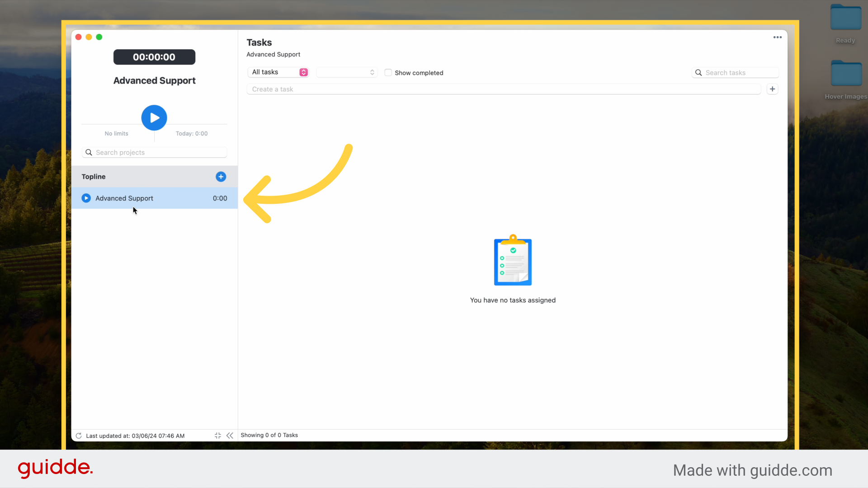Start timer with large blue play button
Screen dimensions: 868x488
point(154,118)
